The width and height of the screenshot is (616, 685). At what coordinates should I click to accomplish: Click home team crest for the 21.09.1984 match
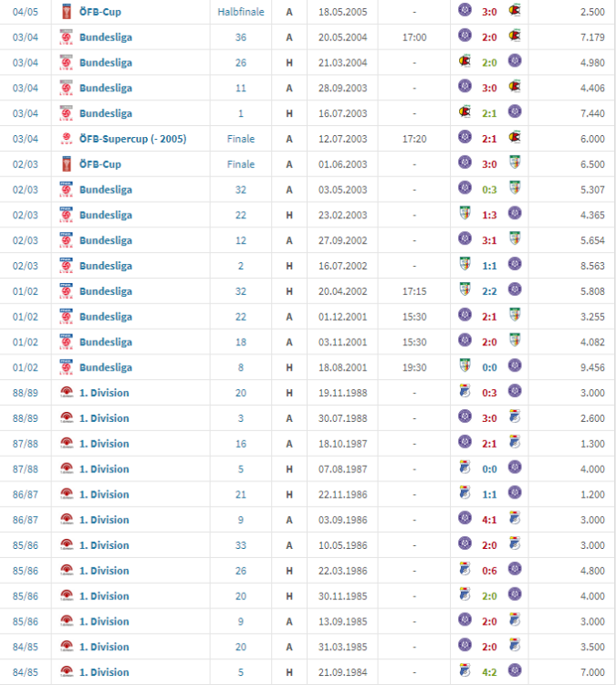tap(465, 672)
